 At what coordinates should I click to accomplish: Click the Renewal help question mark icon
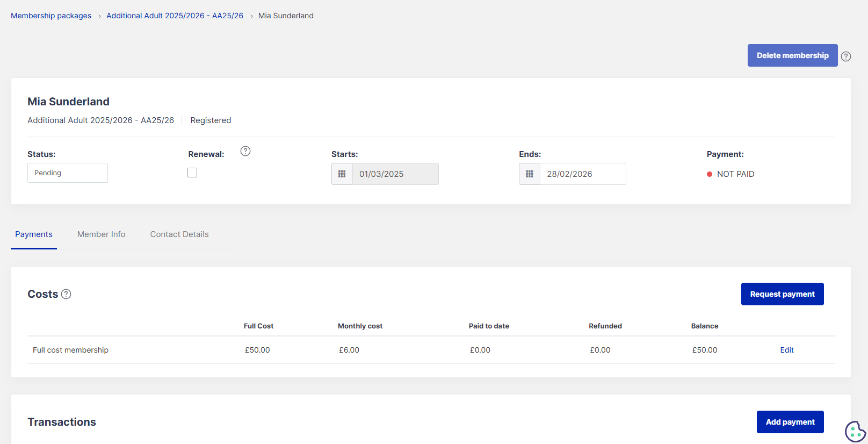point(245,151)
